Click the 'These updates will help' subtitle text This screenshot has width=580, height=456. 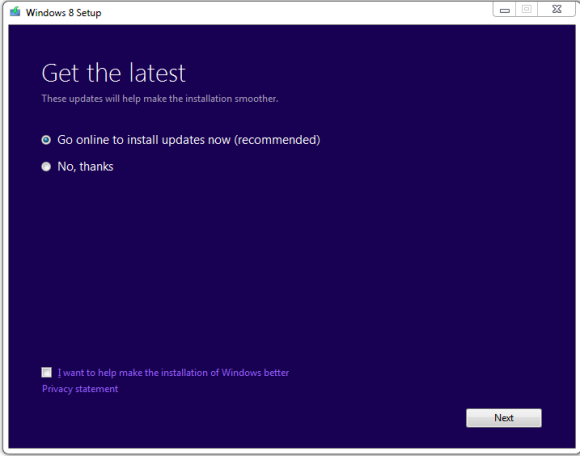[x=160, y=99]
